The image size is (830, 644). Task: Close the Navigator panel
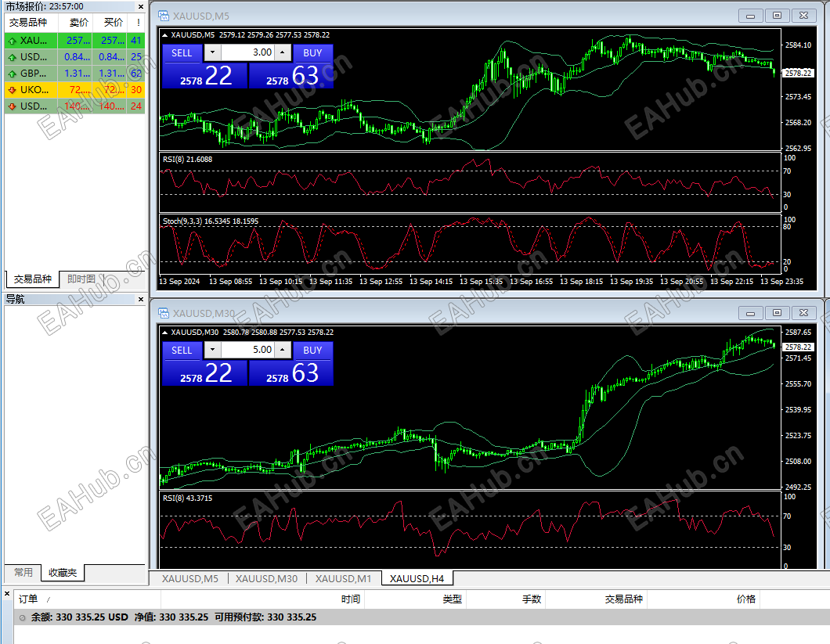click(x=141, y=300)
